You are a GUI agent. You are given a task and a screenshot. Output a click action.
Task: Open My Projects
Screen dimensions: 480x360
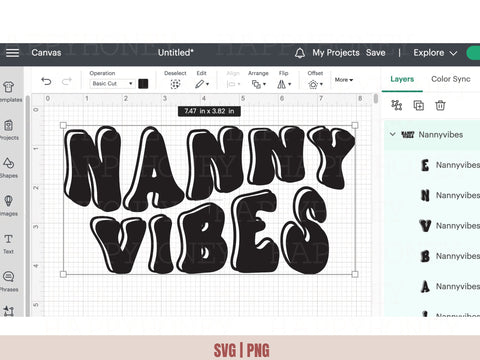point(336,53)
